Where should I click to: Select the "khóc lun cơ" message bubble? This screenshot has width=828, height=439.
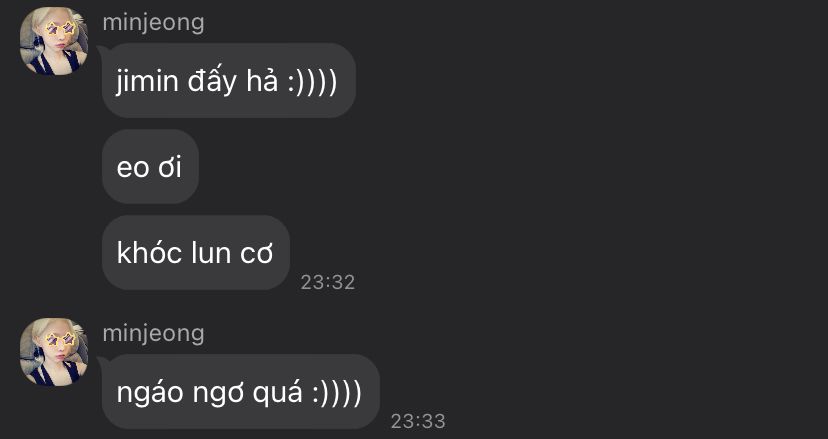pyautogui.click(x=196, y=253)
